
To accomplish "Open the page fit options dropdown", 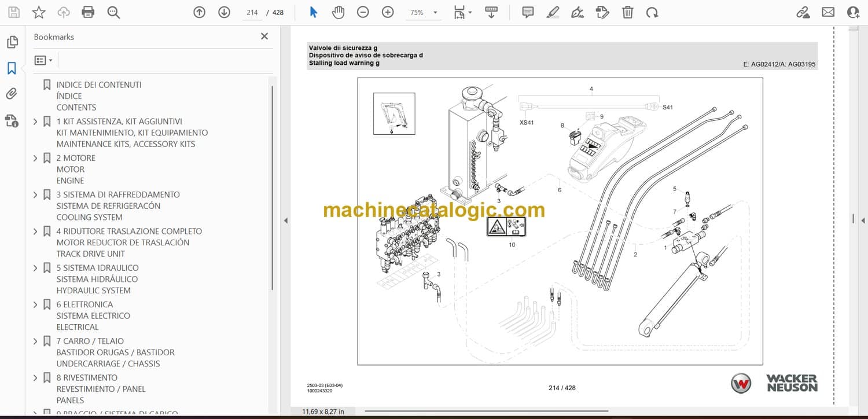I will (462, 12).
